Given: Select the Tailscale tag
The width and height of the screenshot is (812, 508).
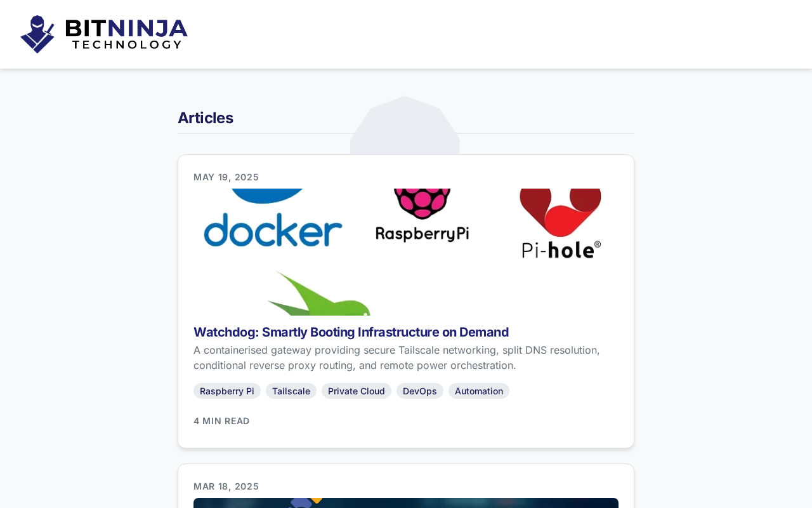Looking at the screenshot, I should pyautogui.click(x=291, y=391).
